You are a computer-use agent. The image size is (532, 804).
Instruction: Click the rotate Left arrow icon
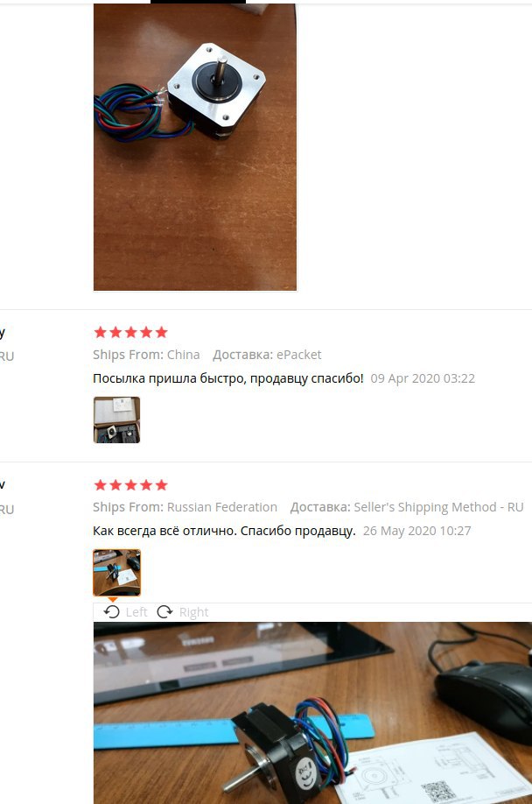coord(112,611)
